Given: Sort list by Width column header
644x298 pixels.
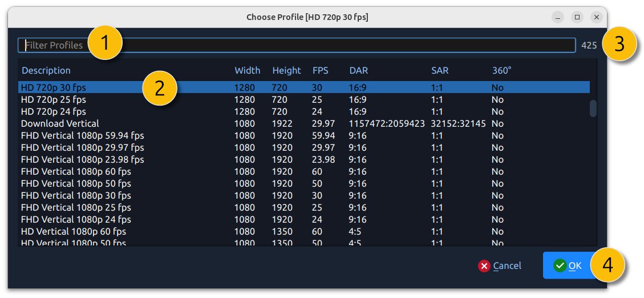Looking at the screenshot, I should (x=247, y=70).
